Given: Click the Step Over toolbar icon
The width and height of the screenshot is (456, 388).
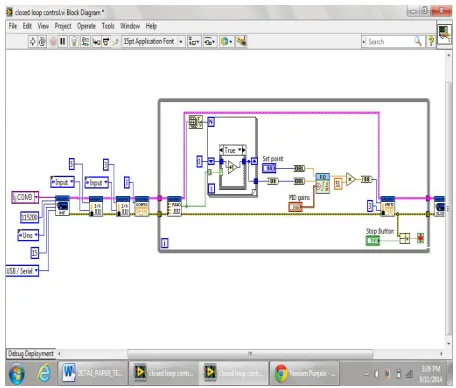Looking at the screenshot, I should click(106, 42).
